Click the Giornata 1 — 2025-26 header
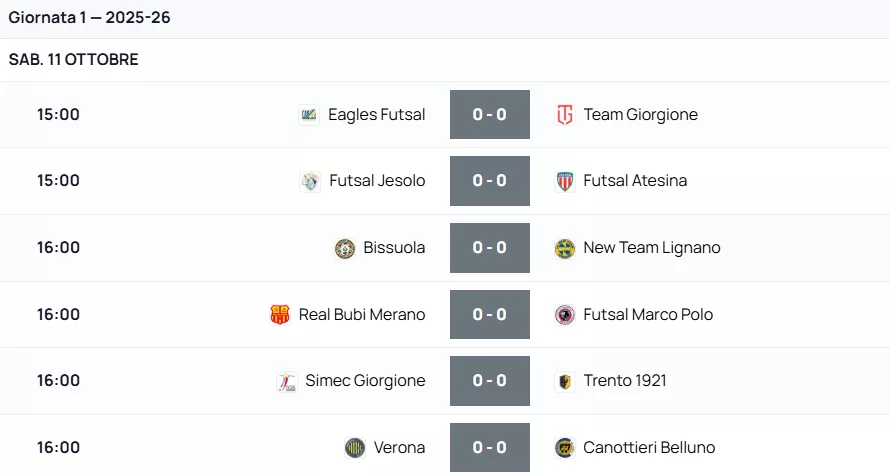Viewport: 890px width, 476px height. coord(90,18)
